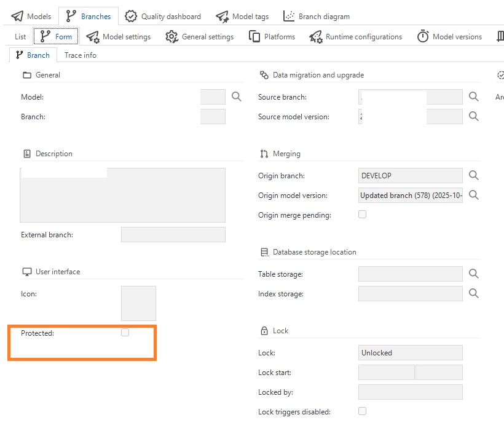Click the Model versions stopwatch icon

[x=423, y=36]
